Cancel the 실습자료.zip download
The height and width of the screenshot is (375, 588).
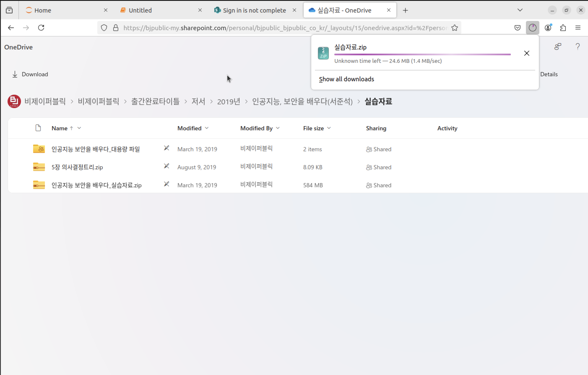(527, 53)
